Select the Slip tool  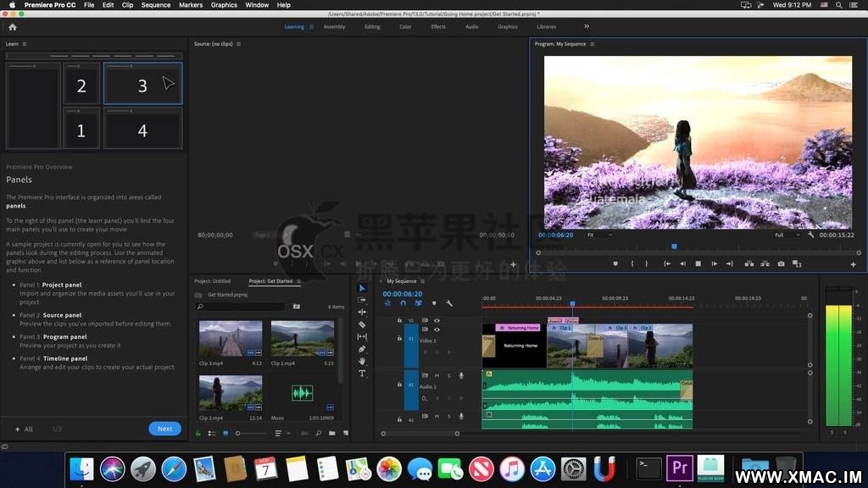(x=362, y=336)
